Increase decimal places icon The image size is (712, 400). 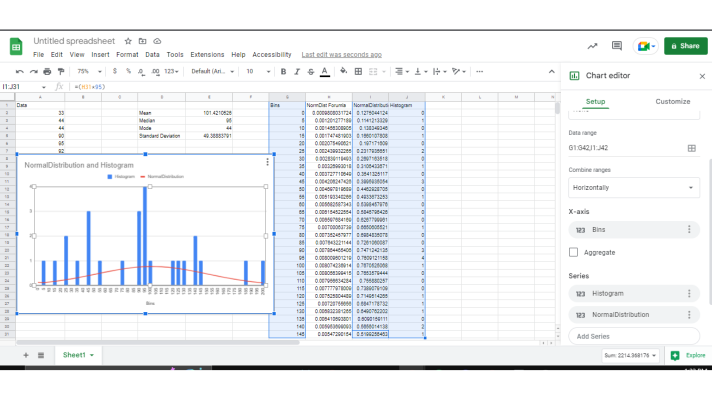coord(155,71)
